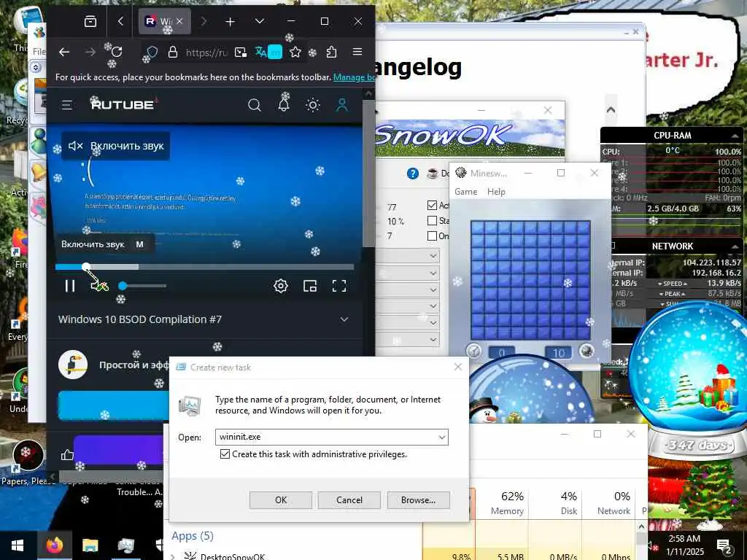Open the Windows Start menu
Viewport: 747px width, 560px height.
pos(18,545)
